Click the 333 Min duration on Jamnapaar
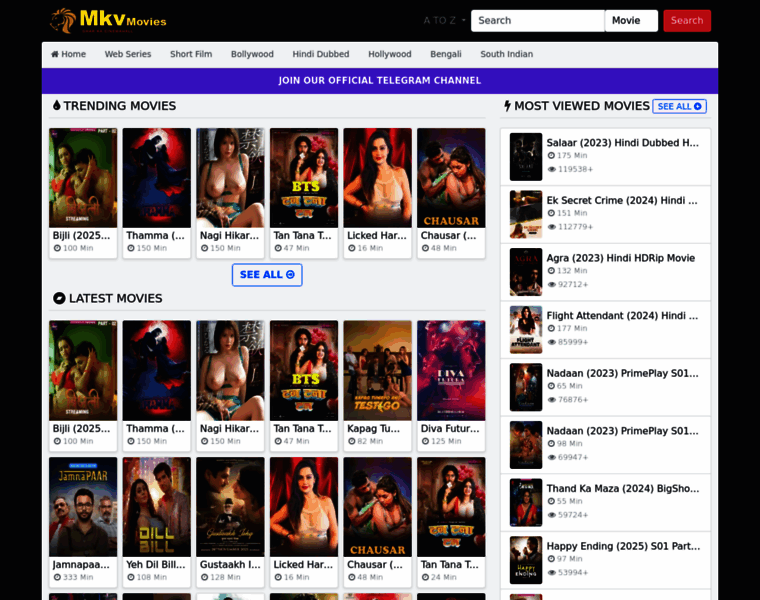This screenshot has height=600, width=760. coord(78,577)
